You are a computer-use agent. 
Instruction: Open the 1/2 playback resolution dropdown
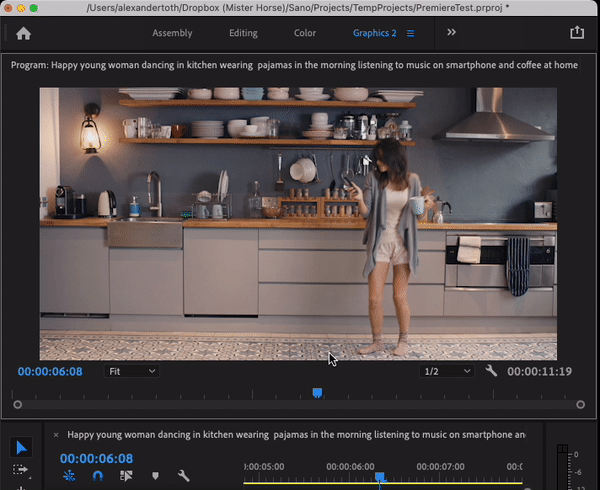447,371
